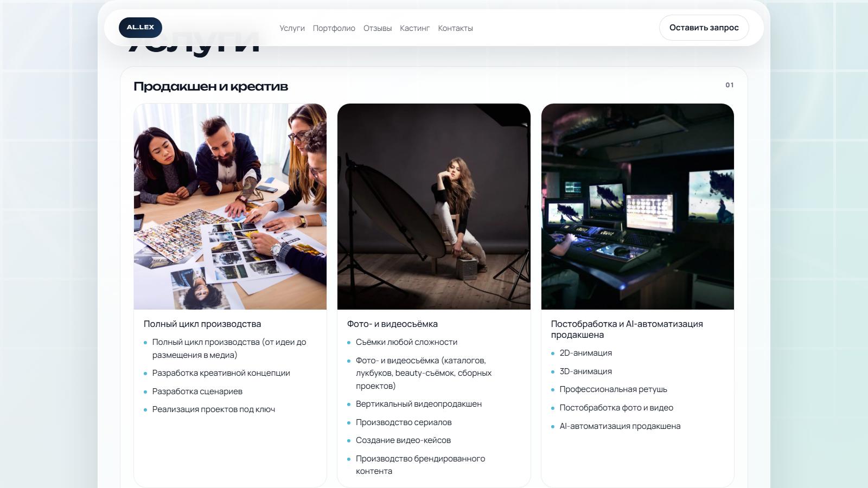The image size is (868, 488).
Task: Click the 01 section number
Action: tap(730, 85)
